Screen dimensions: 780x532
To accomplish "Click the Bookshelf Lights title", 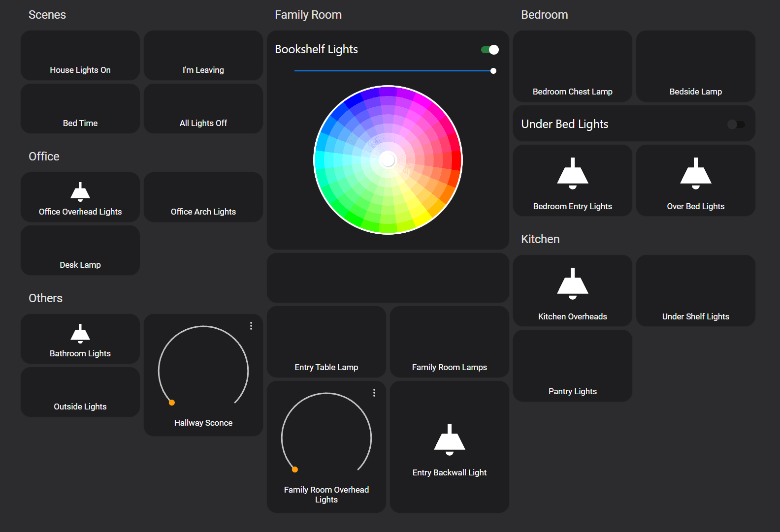I will click(x=316, y=49).
